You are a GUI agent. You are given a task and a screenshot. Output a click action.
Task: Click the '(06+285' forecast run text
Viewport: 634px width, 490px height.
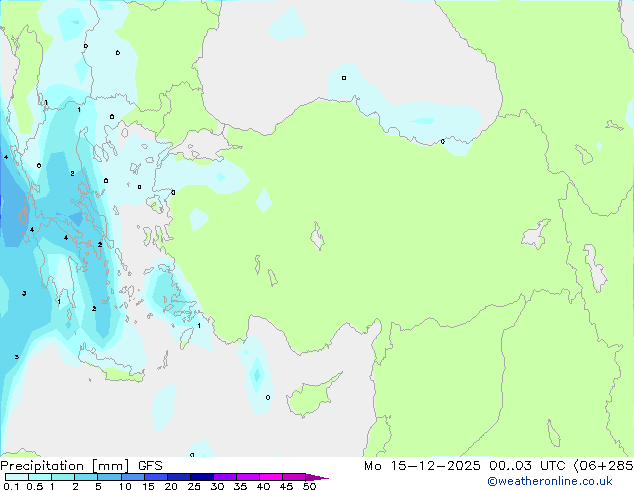(x=603, y=466)
